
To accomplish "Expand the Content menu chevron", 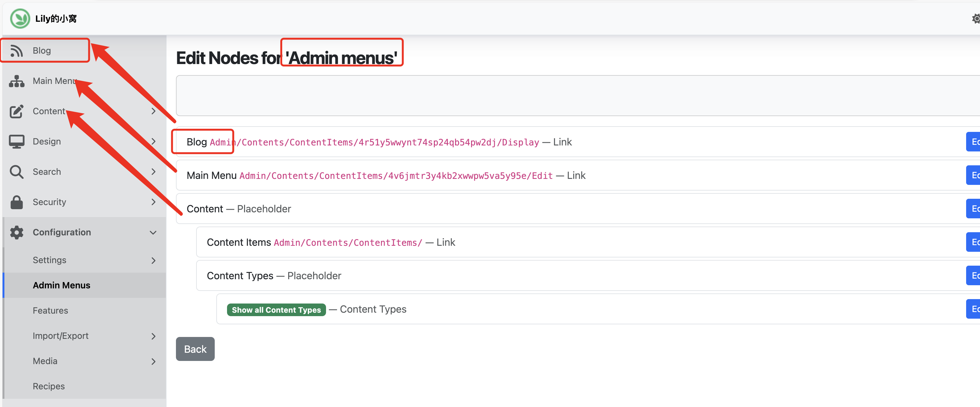I will (153, 111).
